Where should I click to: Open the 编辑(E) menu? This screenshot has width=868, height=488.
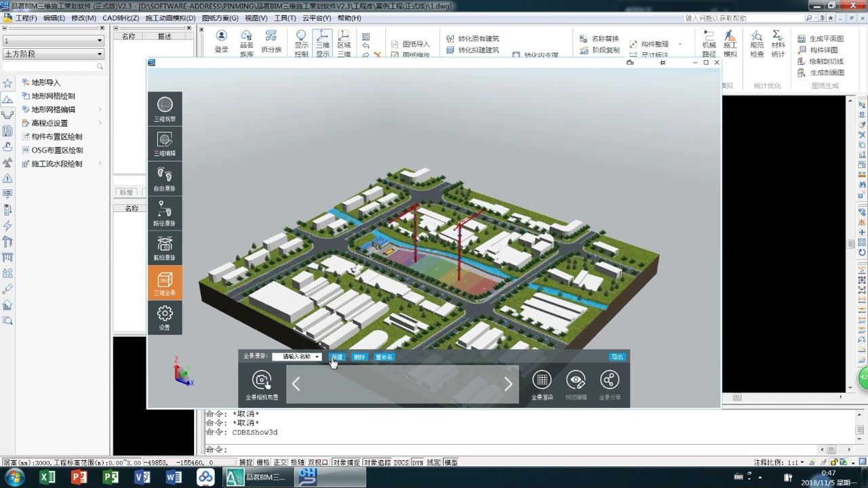54,18
